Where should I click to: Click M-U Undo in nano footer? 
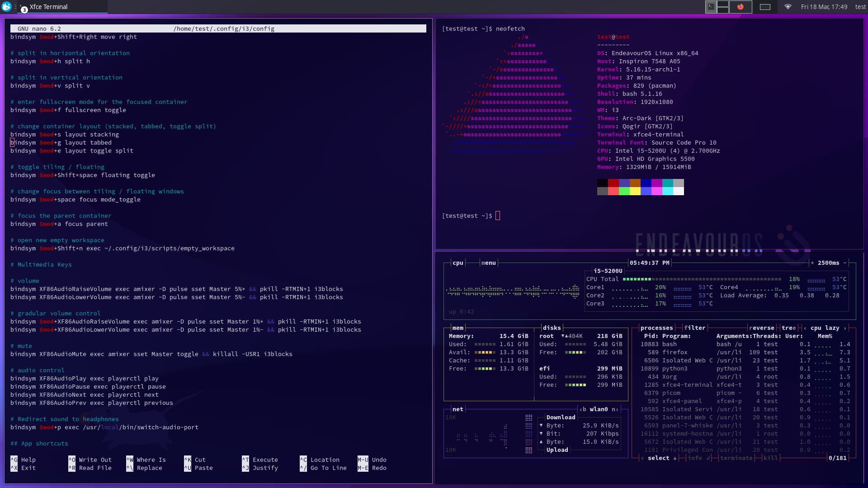tap(372, 460)
